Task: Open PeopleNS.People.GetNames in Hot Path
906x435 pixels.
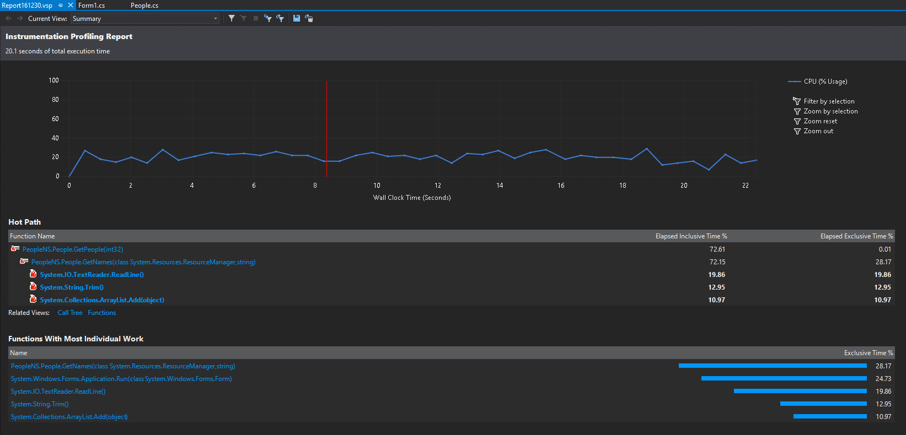Action: pos(143,262)
